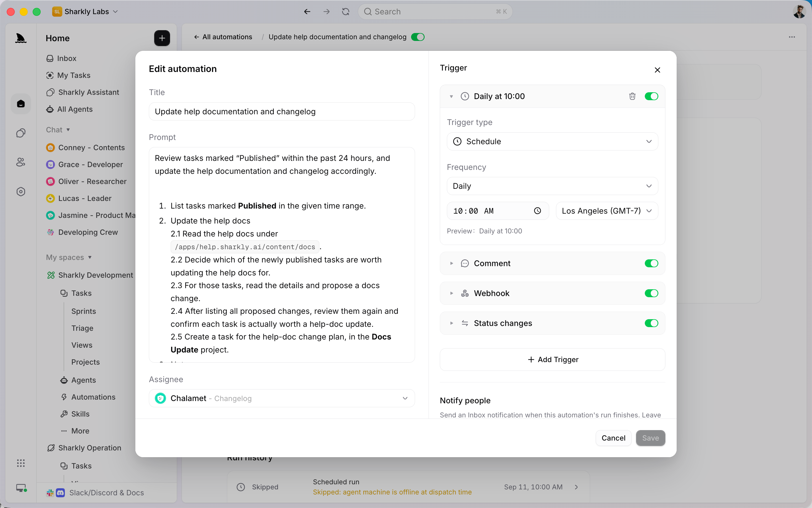The image size is (812, 508).
Task: Open Jasmine - Product chat
Action: (x=91, y=215)
